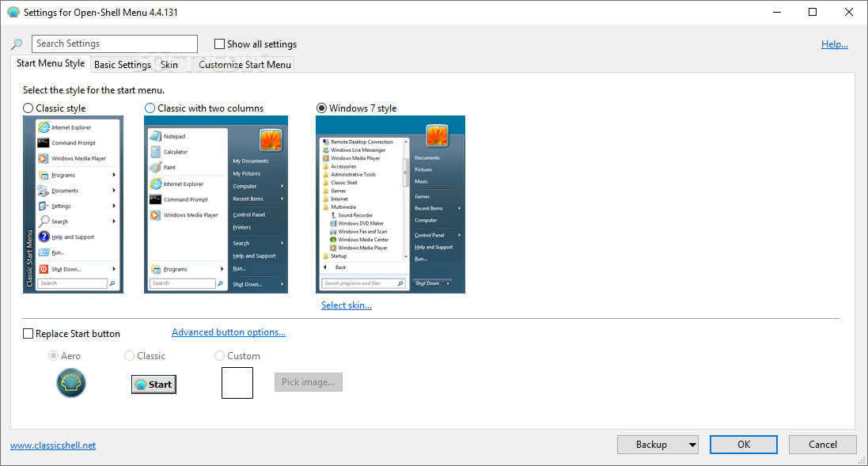The width and height of the screenshot is (868, 466).
Task: Open the Customize Start Menu tab
Action: point(244,64)
